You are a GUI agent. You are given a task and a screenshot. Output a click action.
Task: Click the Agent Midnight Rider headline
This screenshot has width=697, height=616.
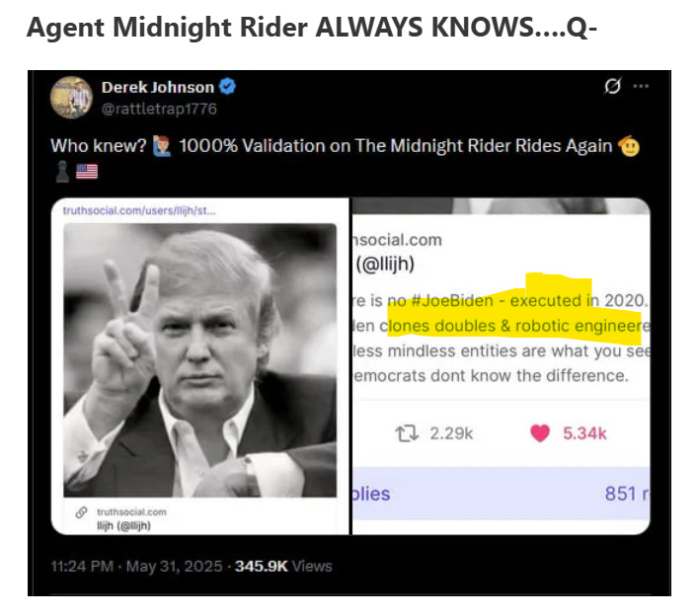coord(312,27)
